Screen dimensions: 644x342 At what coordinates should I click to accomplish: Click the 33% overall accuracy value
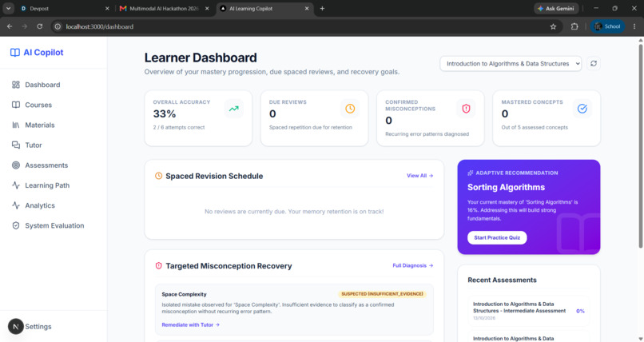(x=165, y=113)
